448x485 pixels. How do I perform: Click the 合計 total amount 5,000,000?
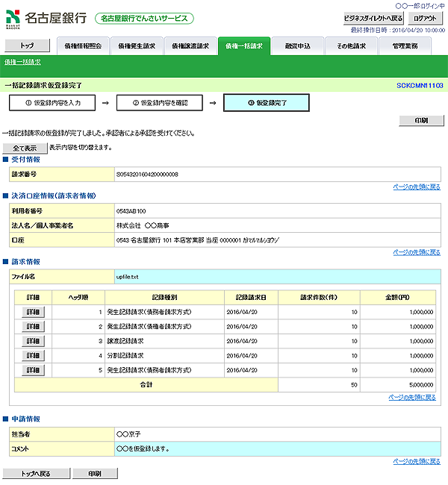click(421, 385)
